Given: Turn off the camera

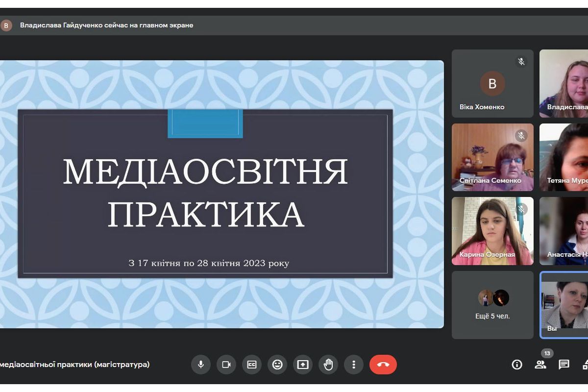Looking at the screenshot, I should [x=226, y=365].
